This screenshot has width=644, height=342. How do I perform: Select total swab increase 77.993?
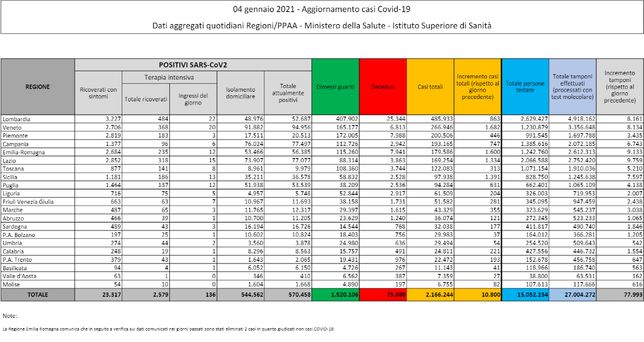tap(633, 295)
